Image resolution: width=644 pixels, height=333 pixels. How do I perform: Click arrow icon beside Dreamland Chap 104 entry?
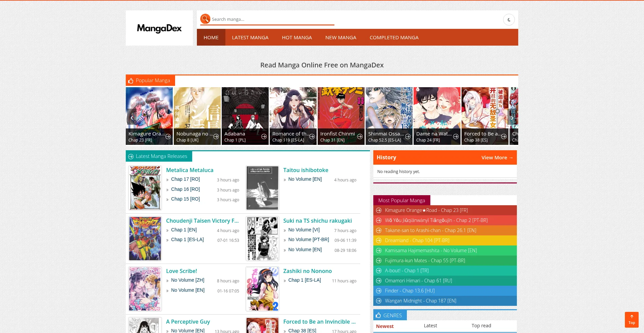tap(379, 240)
